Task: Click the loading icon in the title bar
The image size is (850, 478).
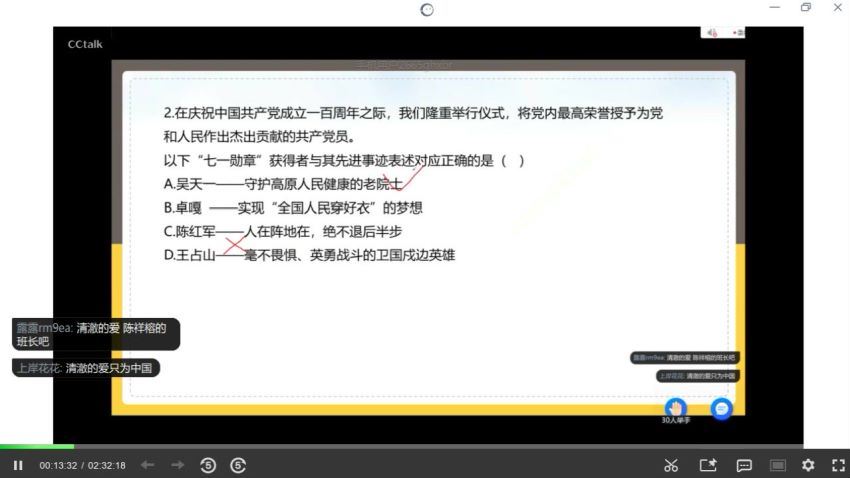Action: (427, 9)
